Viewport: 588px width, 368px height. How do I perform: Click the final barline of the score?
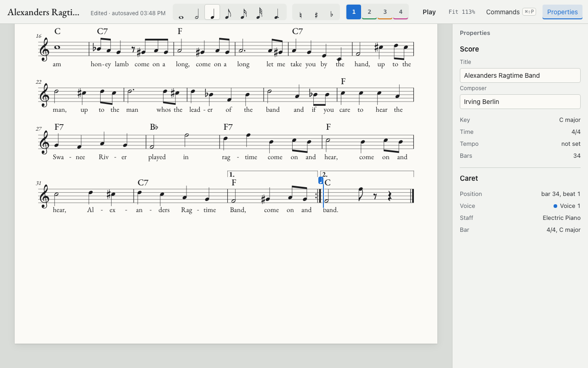point(413,196)
